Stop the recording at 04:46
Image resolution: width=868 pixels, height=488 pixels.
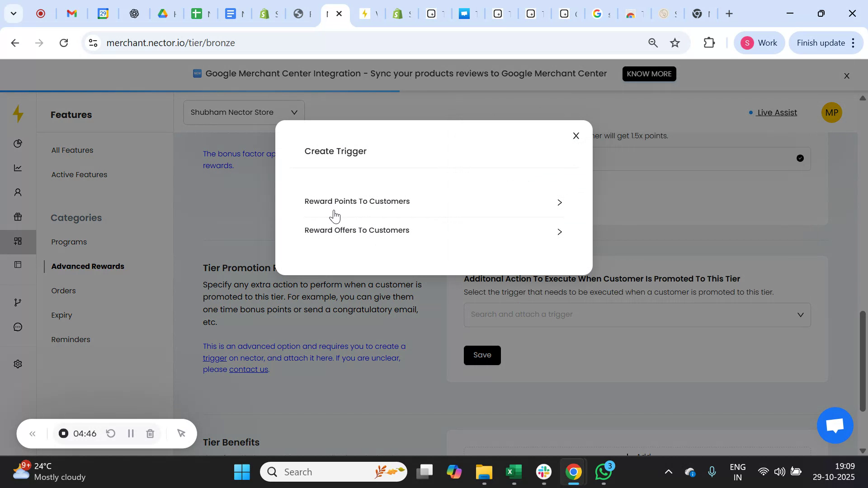pos(63,433)
